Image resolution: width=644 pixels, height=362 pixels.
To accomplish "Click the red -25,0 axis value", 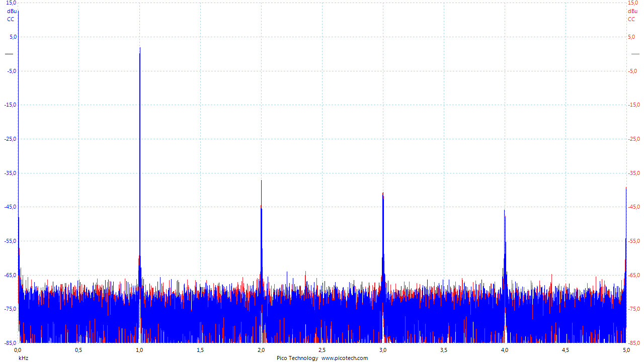I will click(x=634, y=139).
